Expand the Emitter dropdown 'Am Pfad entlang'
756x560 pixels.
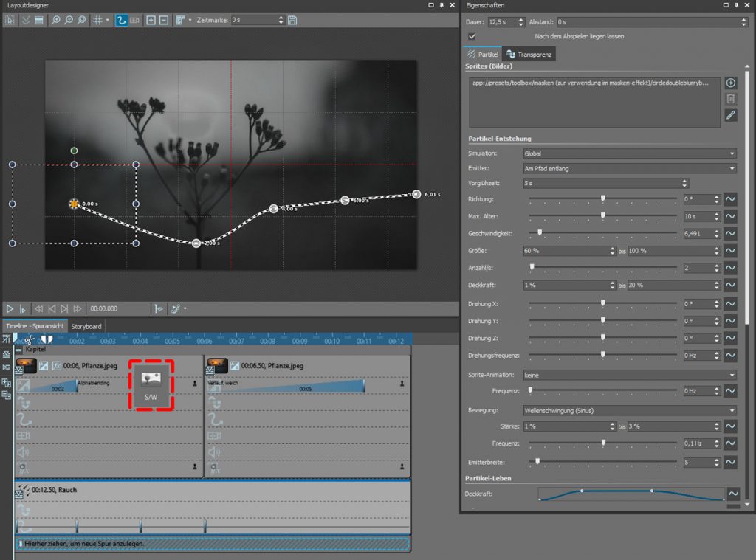629,169
